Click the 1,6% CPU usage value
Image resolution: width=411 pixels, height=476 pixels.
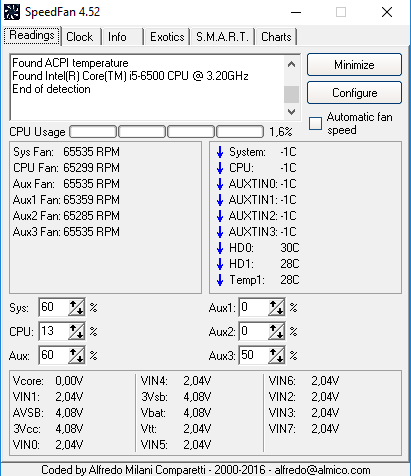[x=281, y=132]
